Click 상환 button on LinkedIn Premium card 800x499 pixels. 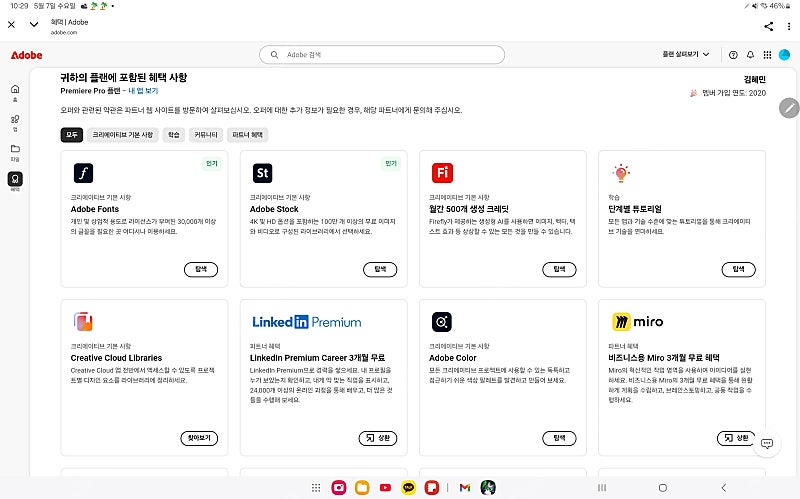[378, 438]
